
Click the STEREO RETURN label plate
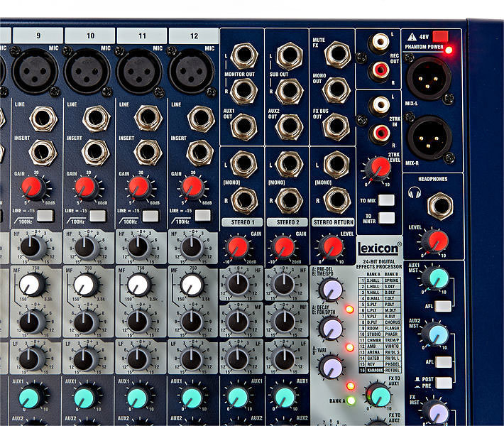[x=334, y=222]
